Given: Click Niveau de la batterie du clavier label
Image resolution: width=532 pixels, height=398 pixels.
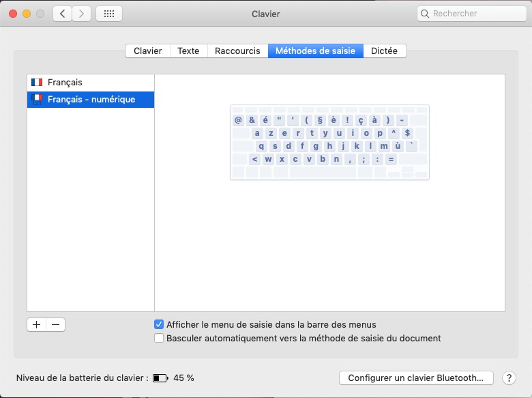Looking at the screenshot, I should pyautogui.click(x=83, y=378).
